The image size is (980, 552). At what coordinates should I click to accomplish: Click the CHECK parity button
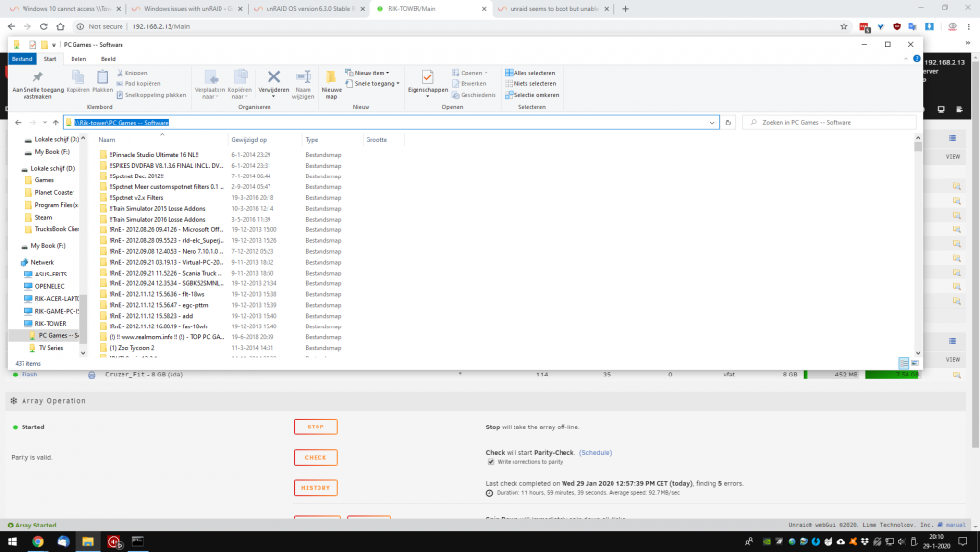pyautogui.click(x=316, y=458)
